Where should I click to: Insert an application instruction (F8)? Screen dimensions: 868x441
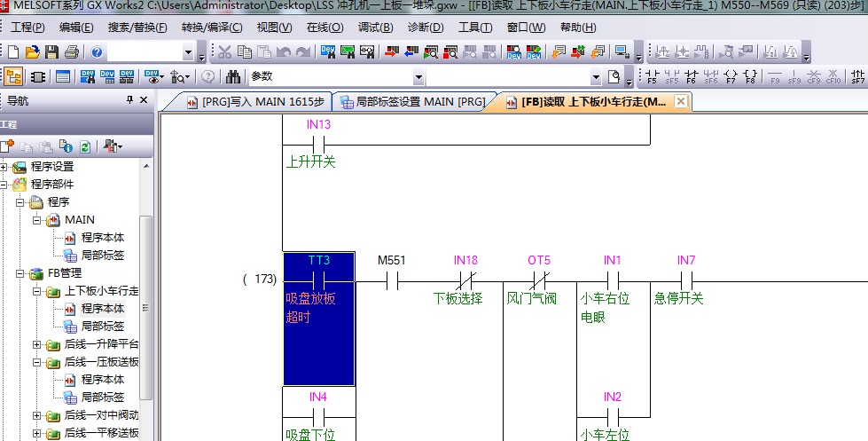749,77
